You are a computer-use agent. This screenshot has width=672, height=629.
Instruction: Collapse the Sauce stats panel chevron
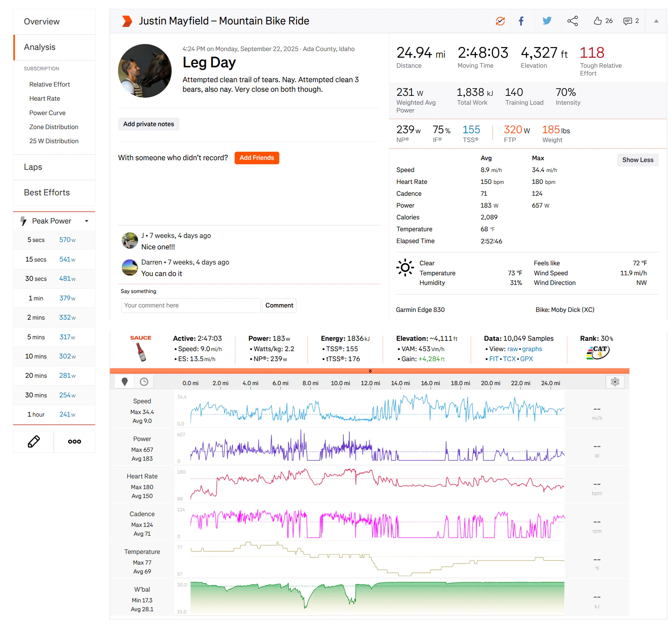pos(370,371)
